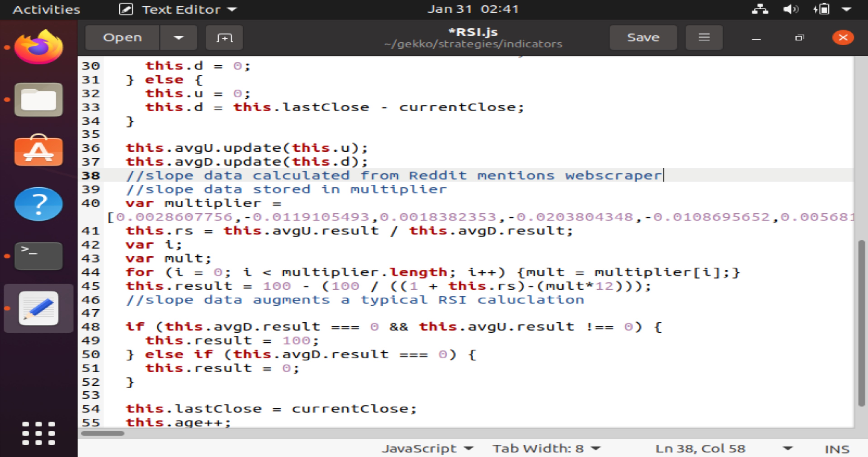The image size is (868, 457).
Task: Launch Firefox from the dock
Action: [x=38, y=47]
